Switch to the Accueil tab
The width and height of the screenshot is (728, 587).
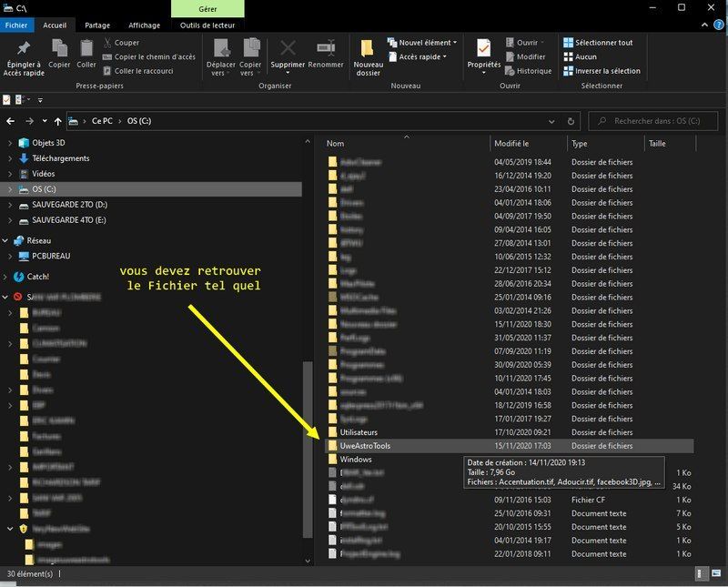tap(55, 25)
